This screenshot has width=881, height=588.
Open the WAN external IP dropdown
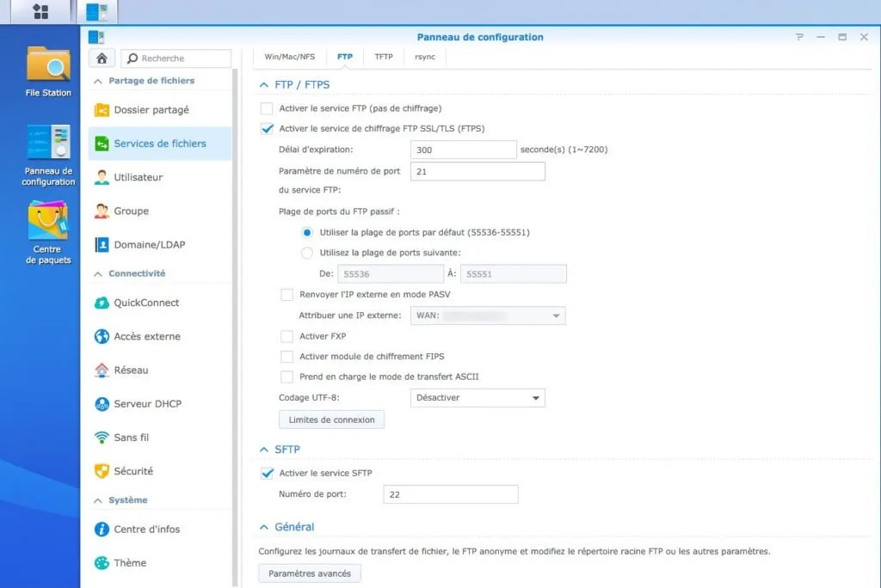tap(488, 315)
